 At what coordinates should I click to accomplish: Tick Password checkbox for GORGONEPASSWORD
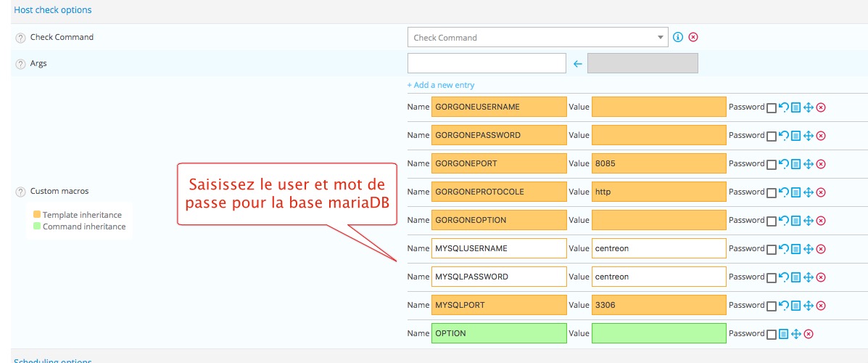(772, 135)
